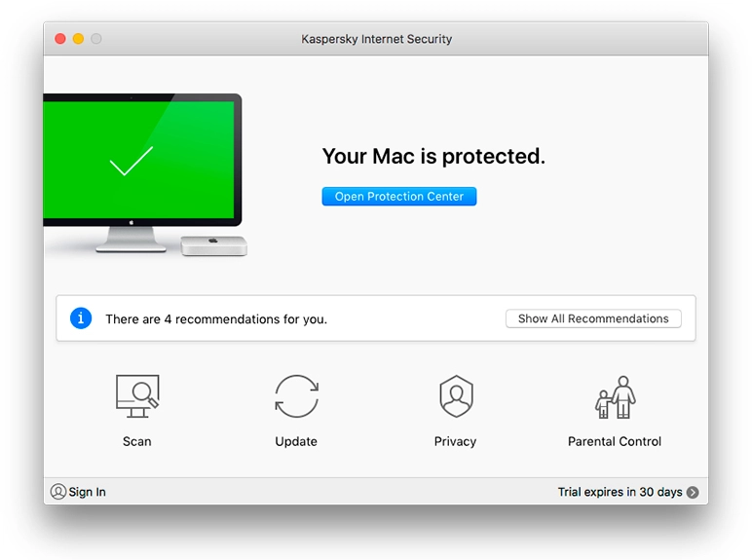Select the "Scan" text label
Viewport: 752px width, 560px height.
coord(136,441)
